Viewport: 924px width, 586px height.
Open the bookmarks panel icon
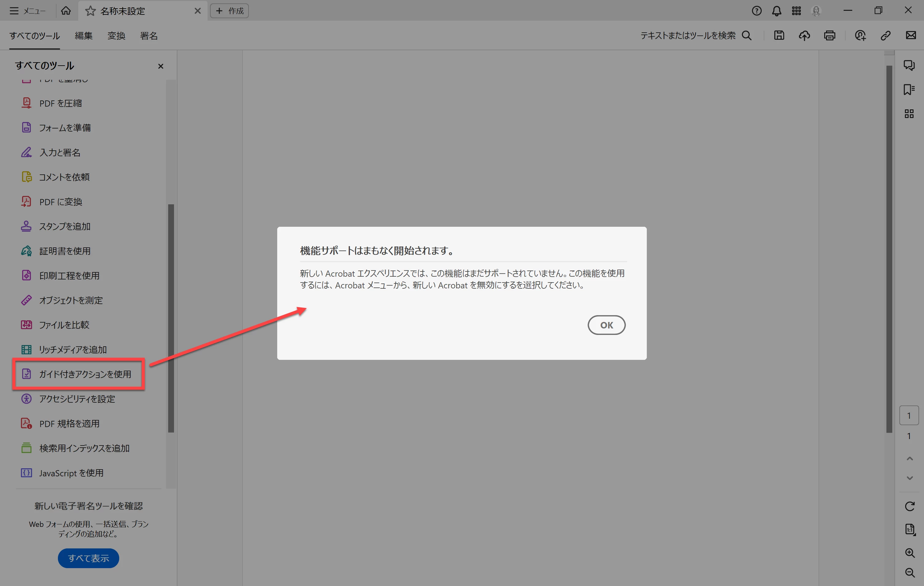(909, 89)
